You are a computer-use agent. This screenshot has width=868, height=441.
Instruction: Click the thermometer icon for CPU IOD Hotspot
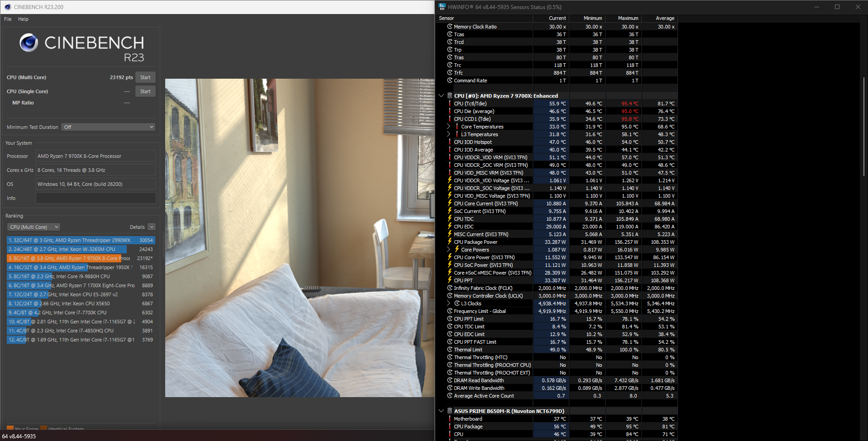tap(450, 142)
